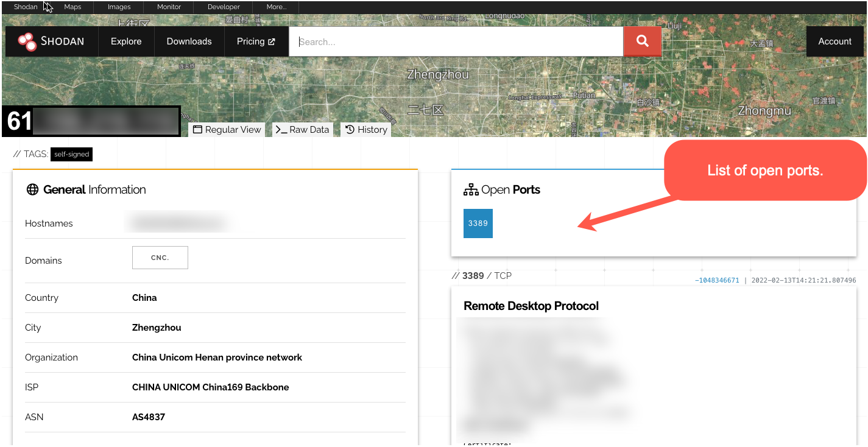Open Images in the top bar
This screenshot has width=868, height=447.
point(119,7)
